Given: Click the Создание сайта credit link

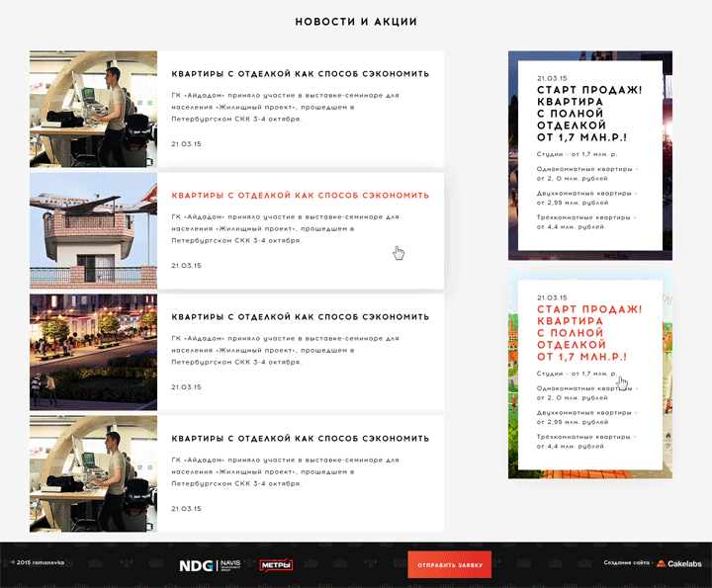Looking at the screenshot, I should pyautogui.click(x=627, y=564).
